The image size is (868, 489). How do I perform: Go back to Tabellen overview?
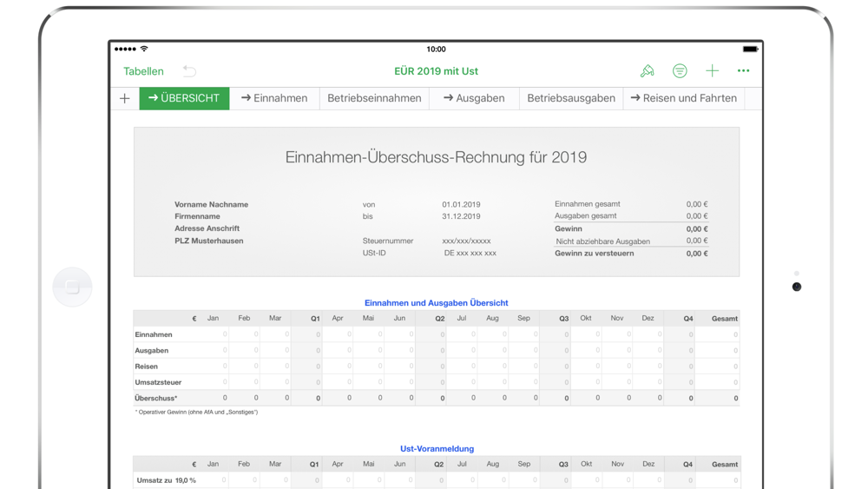(x=143, y=71)
